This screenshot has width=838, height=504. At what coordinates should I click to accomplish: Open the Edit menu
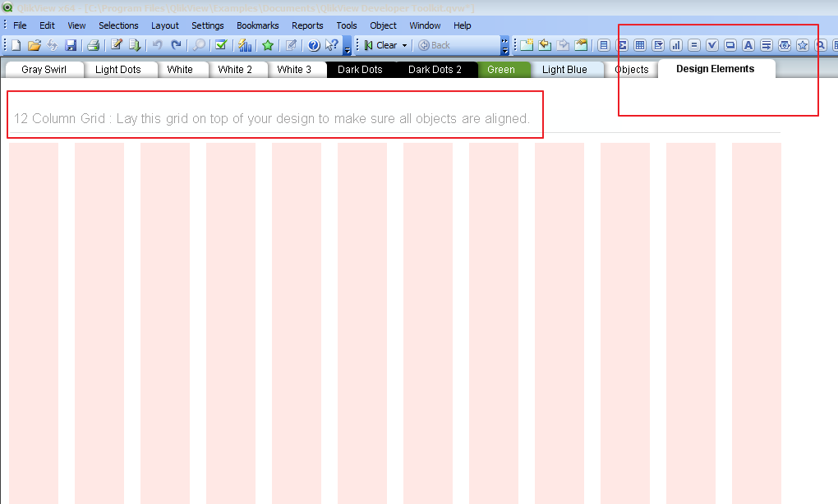tap(47, 25)
